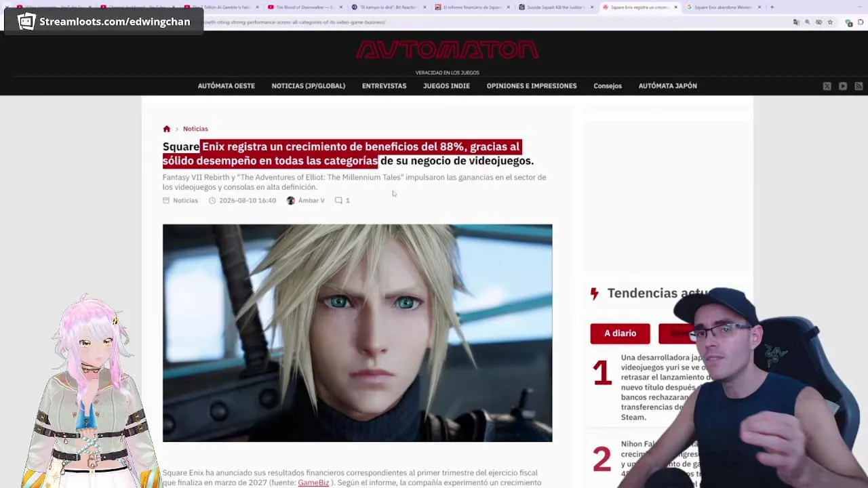Click the comment count "1"
The image size is (868, 488).
(348, 201)
